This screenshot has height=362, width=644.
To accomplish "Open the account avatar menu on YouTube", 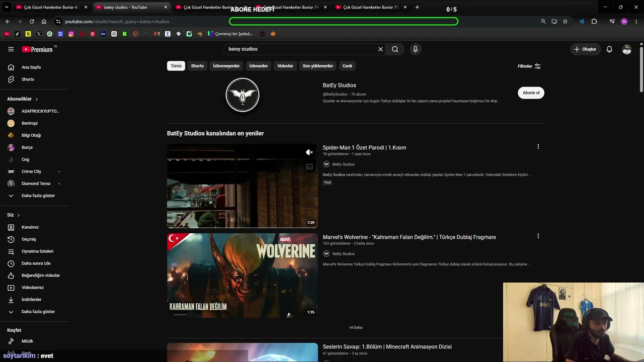I will coord(626,49).
